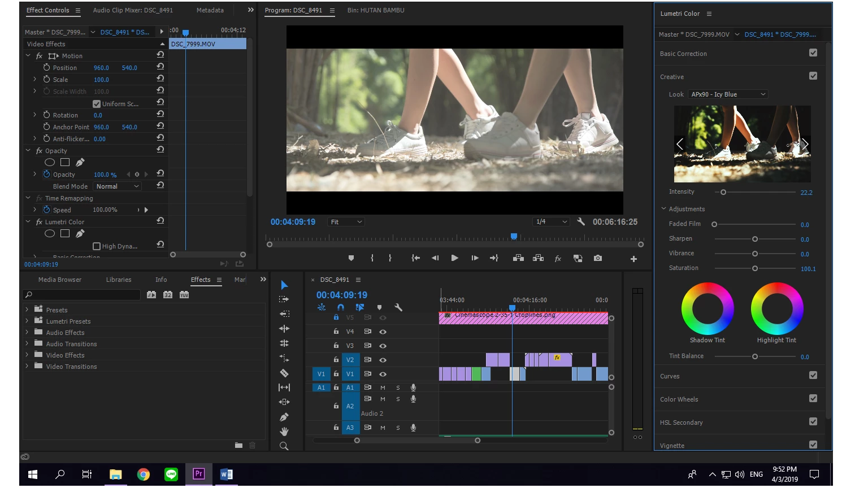
Task: Open the HSL Secondary section
Action: click(x=682, y=422)
